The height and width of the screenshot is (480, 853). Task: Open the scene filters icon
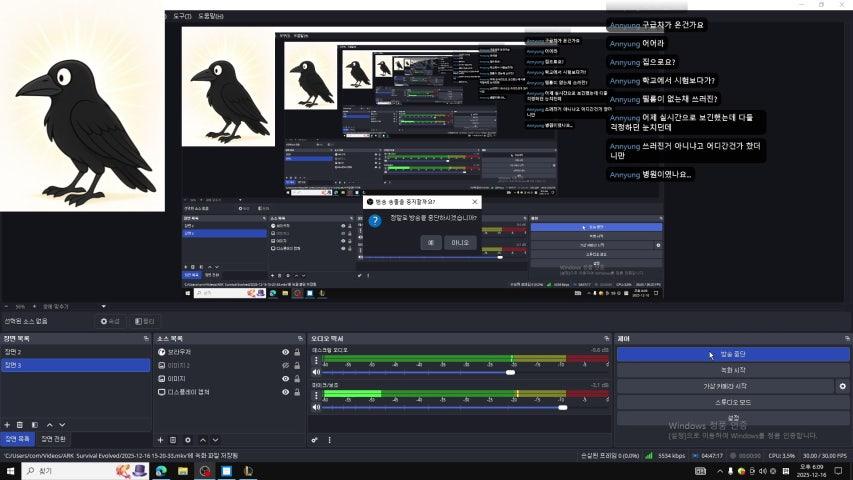(34, 425)
